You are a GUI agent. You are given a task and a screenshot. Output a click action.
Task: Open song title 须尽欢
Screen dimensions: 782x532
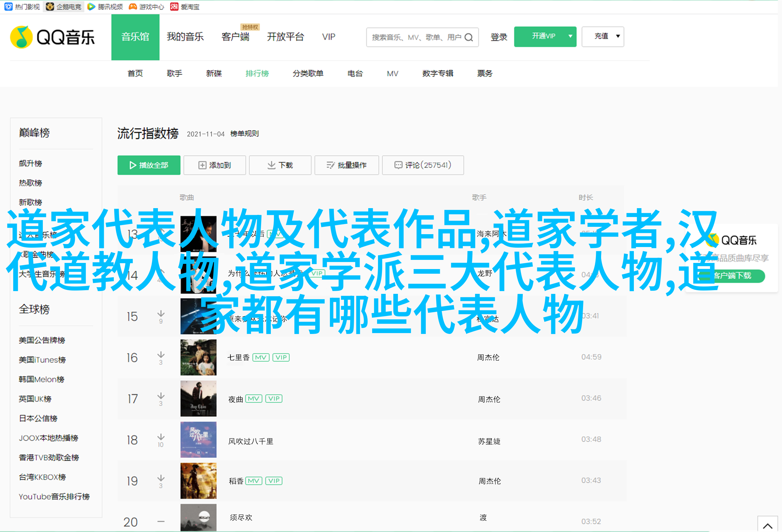tap(241, 518)
